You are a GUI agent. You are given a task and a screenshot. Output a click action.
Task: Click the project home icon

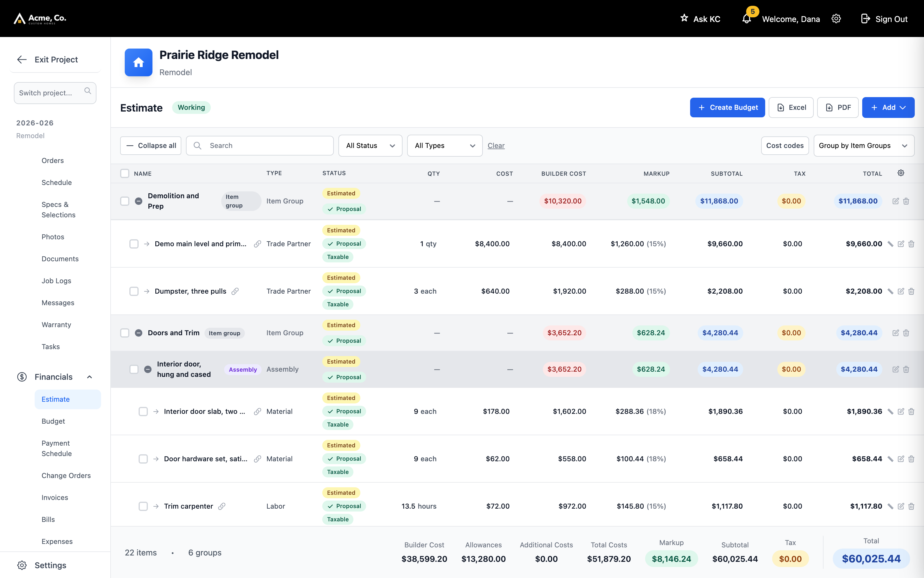point(139,62)
